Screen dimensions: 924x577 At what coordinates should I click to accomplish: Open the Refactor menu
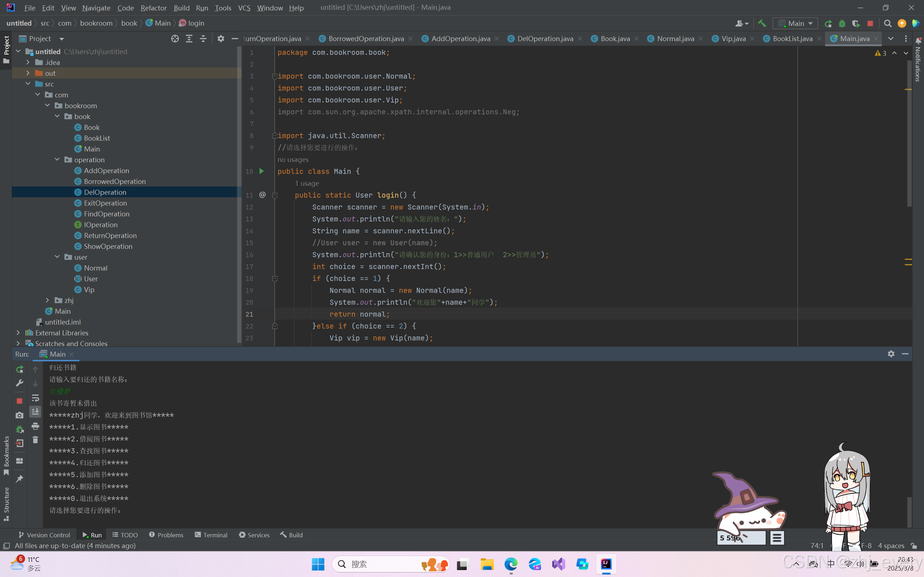pyautogui.click(x=153, y=8)
